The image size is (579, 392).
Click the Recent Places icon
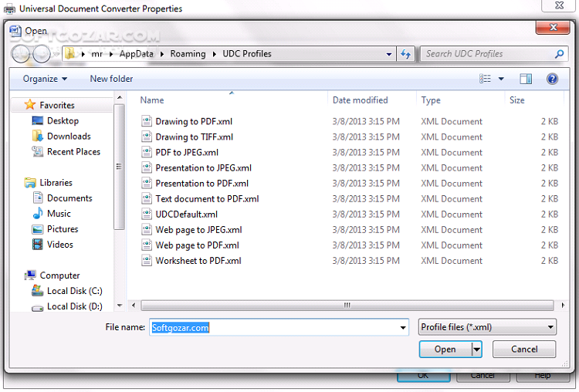tap(37, 151)
